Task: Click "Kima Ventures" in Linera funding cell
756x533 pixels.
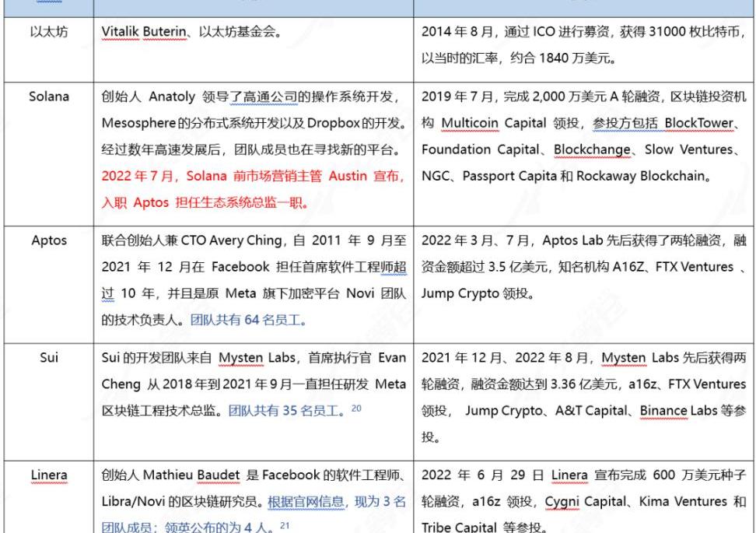Action: coord(683,502)
